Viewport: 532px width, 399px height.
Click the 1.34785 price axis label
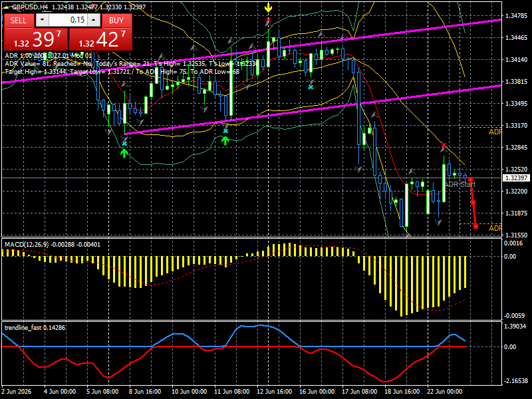(517, 15)
